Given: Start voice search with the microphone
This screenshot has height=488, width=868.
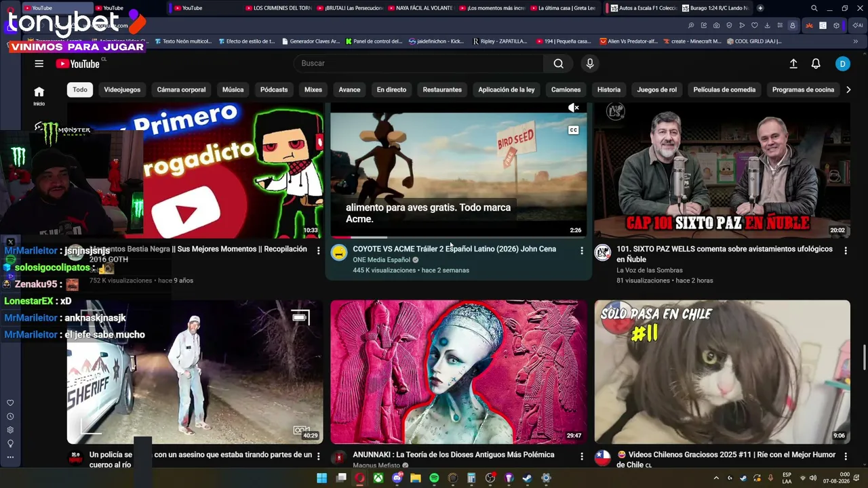Looking at the screenshot, I should pyautogui.click(x=590, y=64).
